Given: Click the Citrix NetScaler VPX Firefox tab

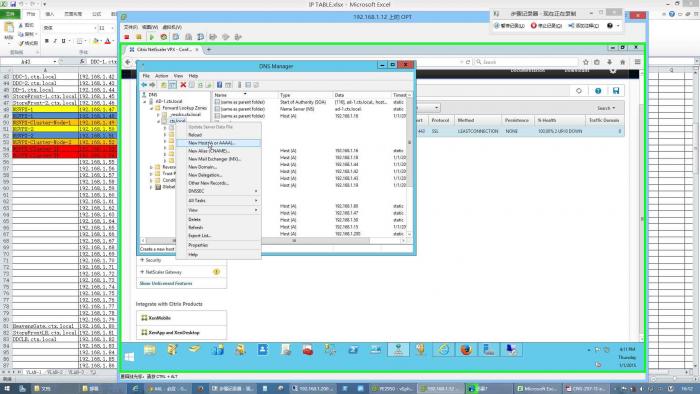Looking at the screenshot, I should (163, 50).
